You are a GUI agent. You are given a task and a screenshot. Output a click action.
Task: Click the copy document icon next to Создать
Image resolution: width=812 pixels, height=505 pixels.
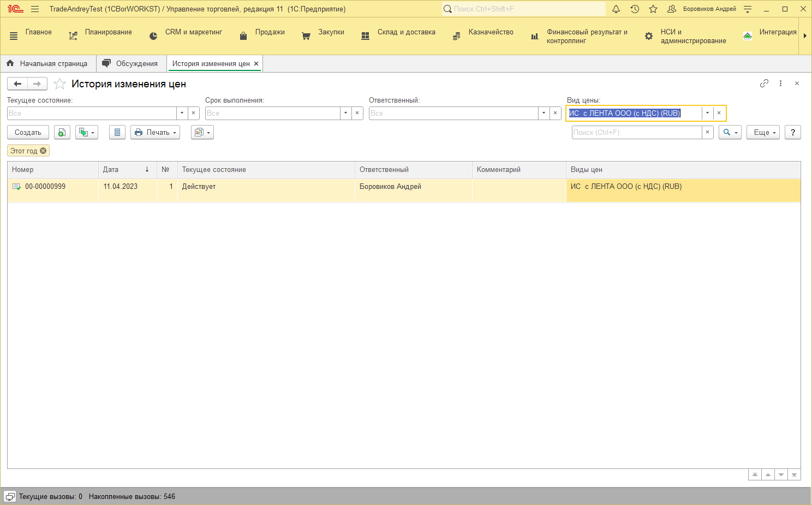click(x=62, y=132)
